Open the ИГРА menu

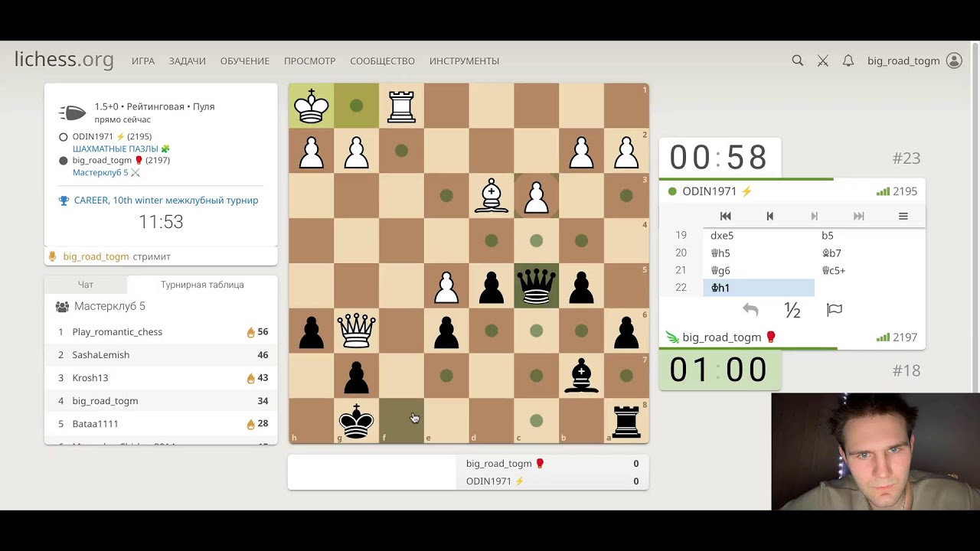pyautogui.click(x=143, y=61)
